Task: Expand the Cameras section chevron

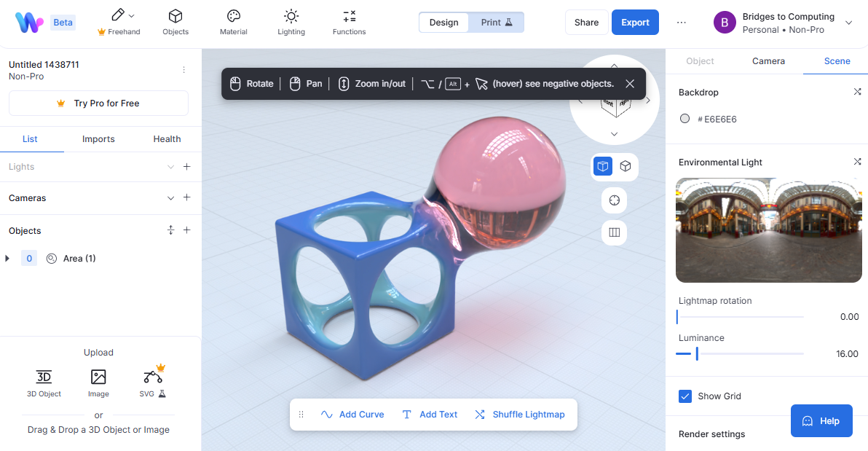Action: 170,198
